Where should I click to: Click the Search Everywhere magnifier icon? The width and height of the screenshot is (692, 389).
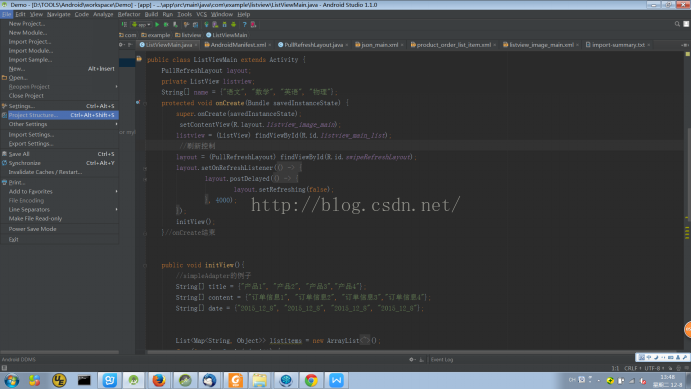677,24
